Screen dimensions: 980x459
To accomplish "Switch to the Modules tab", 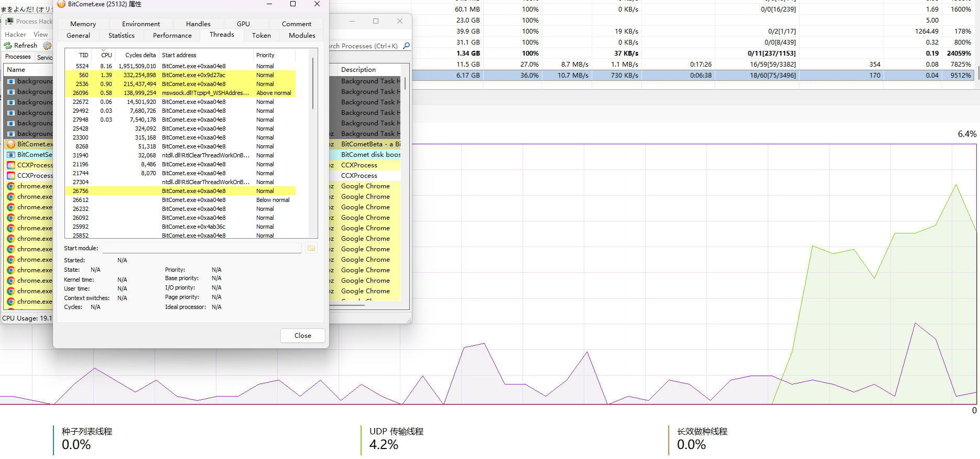I will (x=302, y=36).
